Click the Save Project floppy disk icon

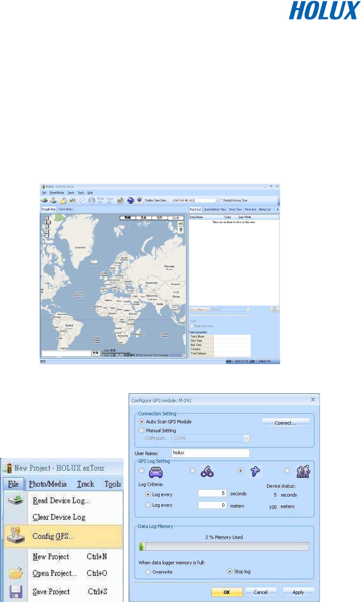click(15, 591)
